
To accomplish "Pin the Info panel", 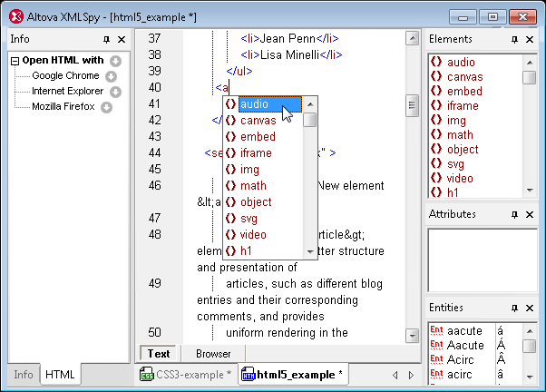I will (x=106, y=39).
